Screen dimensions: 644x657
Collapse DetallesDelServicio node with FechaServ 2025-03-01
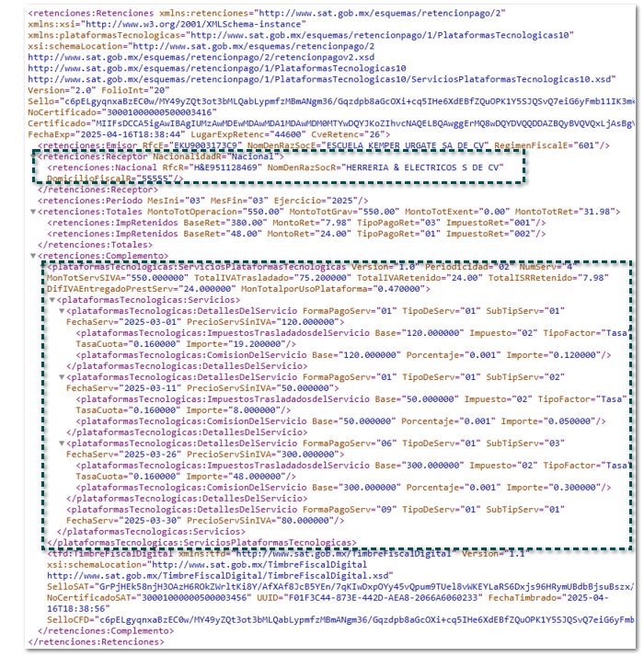pyautogui.click(x=62, y=311)
